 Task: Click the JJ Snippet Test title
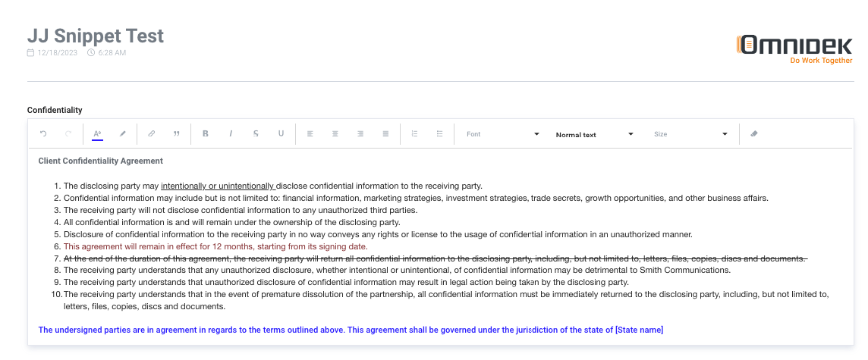[95, 36]
